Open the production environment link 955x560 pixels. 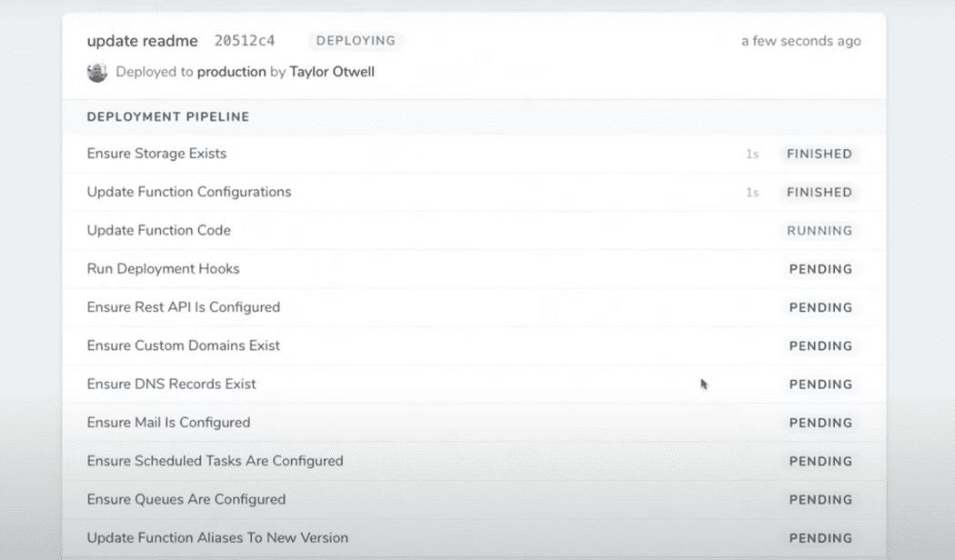(232, 72)
